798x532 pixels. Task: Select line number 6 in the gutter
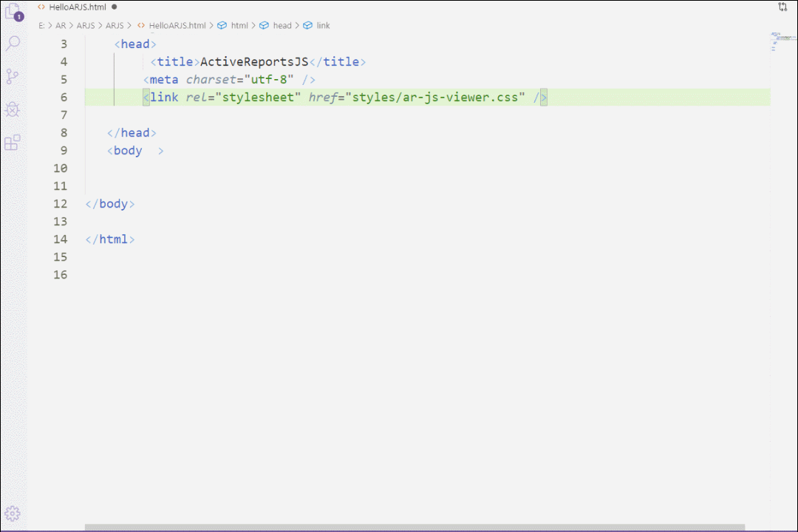coord(64,97)
